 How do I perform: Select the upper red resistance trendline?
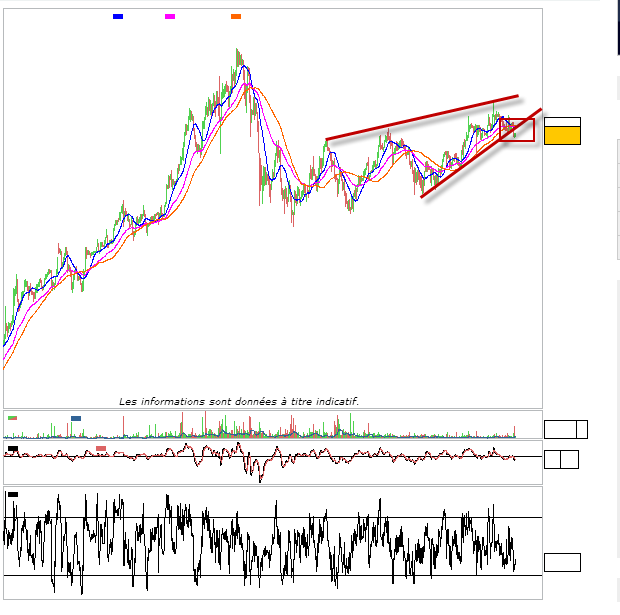coord(420,118)
